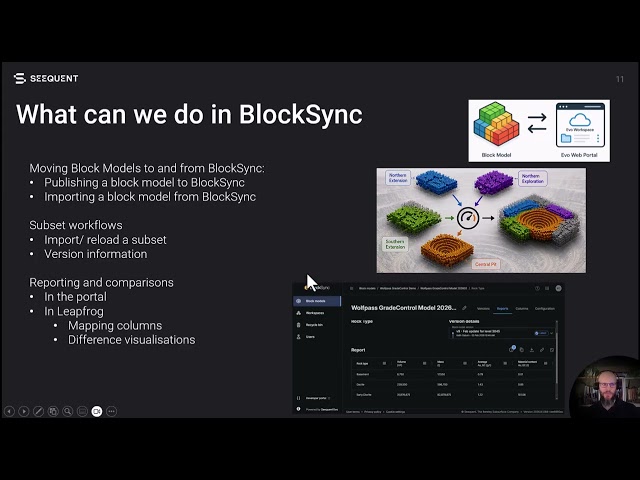Switch to the Versions tab

483,309
